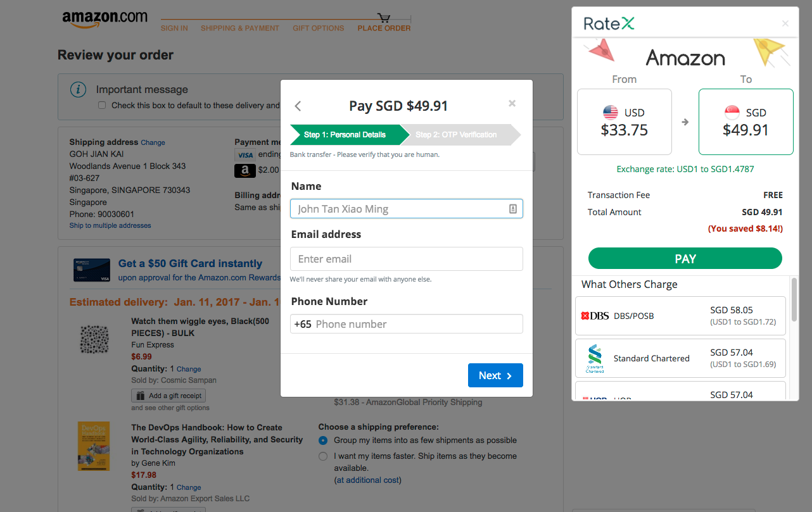The image size is (812, 512).
Task: Close the Pay SGD $49.91 dialog
Action: coord(512,103)
